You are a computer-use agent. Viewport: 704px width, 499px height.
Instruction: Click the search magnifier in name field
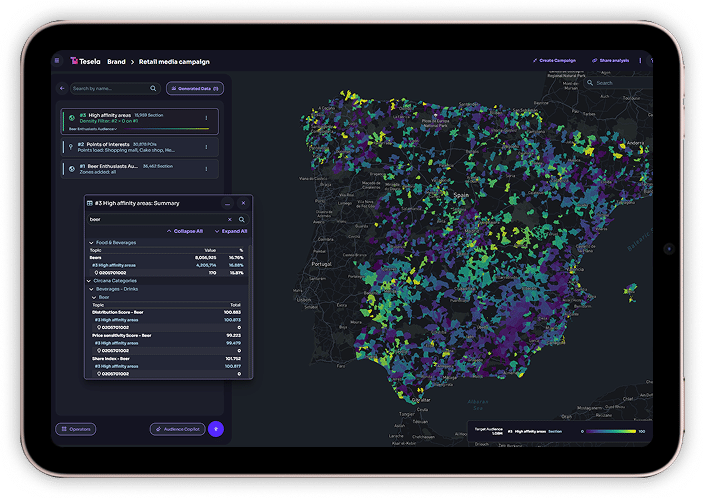153,88
